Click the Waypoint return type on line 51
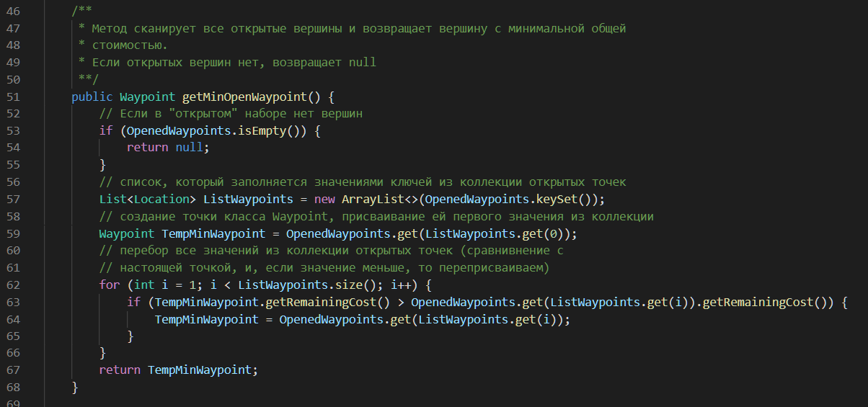This screenshot has height=407, width=868. click(x=148, y=97)
